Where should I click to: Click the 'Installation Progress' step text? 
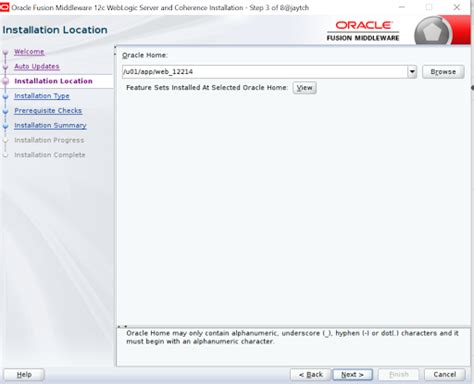[49, 140]
